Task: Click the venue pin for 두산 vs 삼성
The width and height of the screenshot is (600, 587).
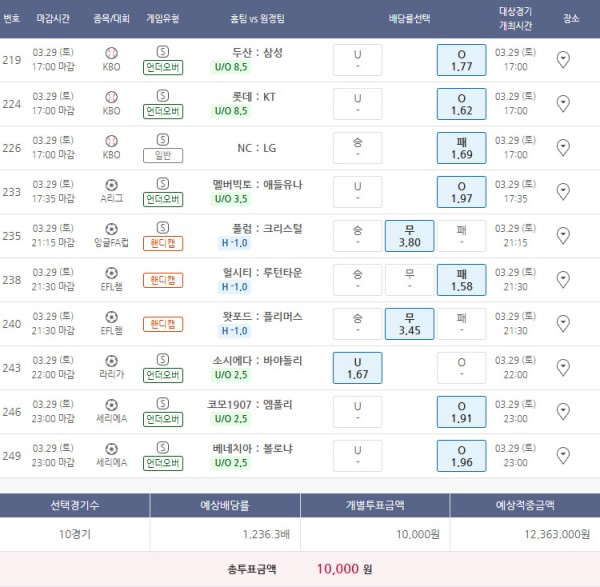Action: point(562,59)
